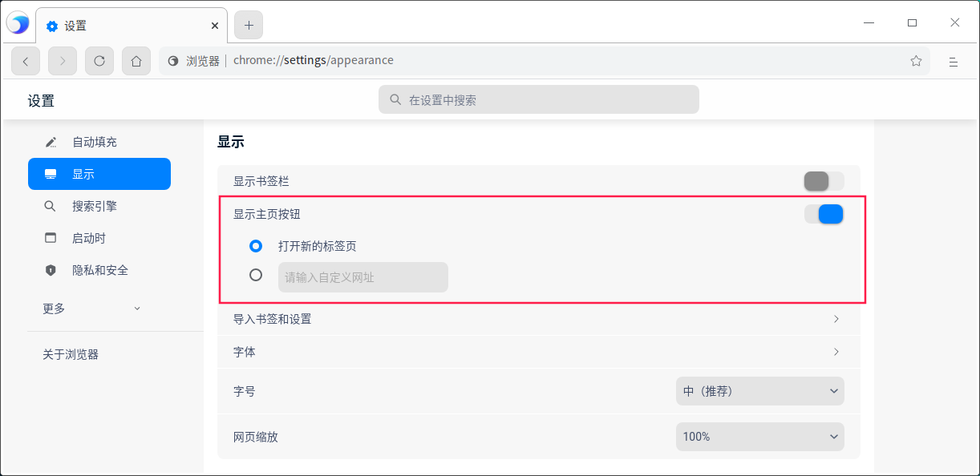The image size is (980, 476).
Task: Close the 设置 tab
Action: (x=215, y=26)
